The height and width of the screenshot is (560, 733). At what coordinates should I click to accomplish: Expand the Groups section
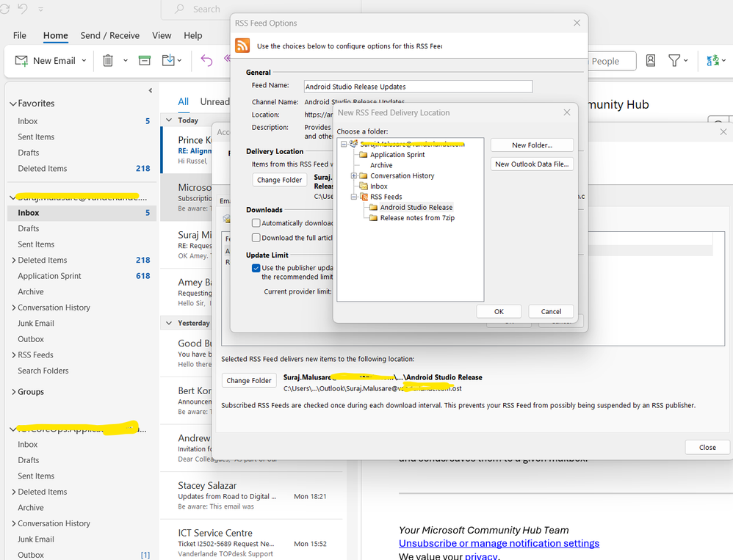pyautogui.click(x=13, y=392)
